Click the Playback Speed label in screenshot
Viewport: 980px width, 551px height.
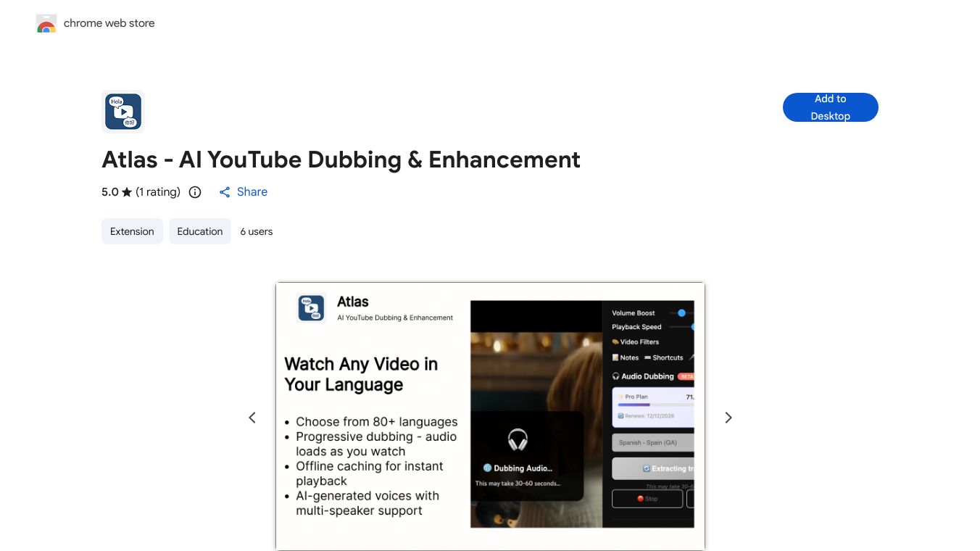click(x=636, y=327)
